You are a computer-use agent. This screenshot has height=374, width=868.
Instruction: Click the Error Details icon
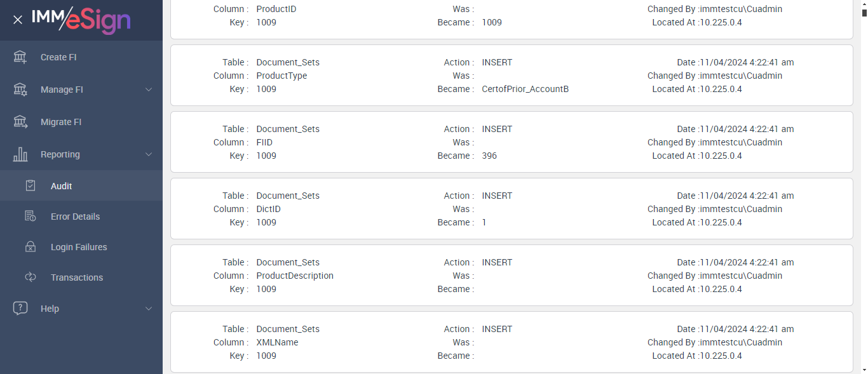31,217
